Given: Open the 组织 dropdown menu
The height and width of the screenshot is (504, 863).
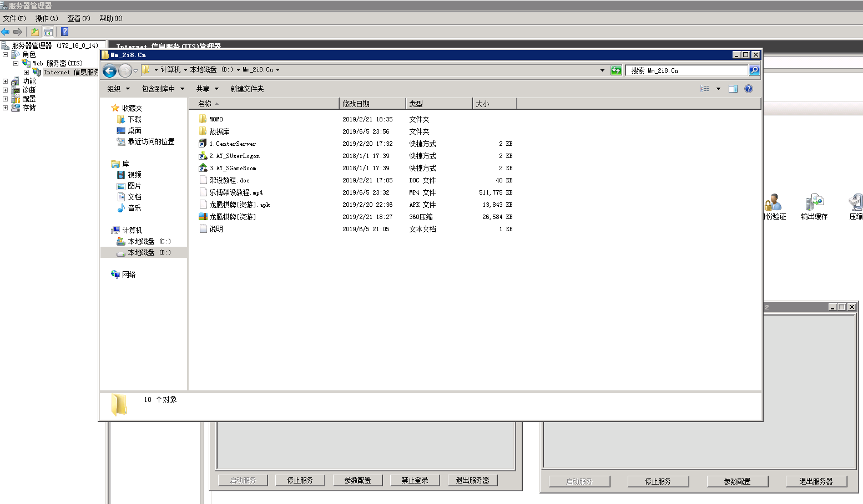Looking at the screenshot, I should point(118,89).
